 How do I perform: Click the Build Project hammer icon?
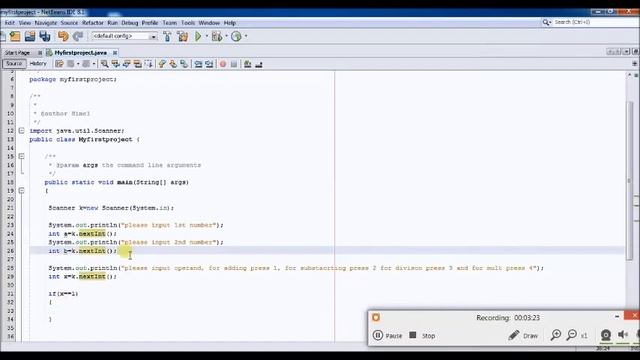coord(167,36)
